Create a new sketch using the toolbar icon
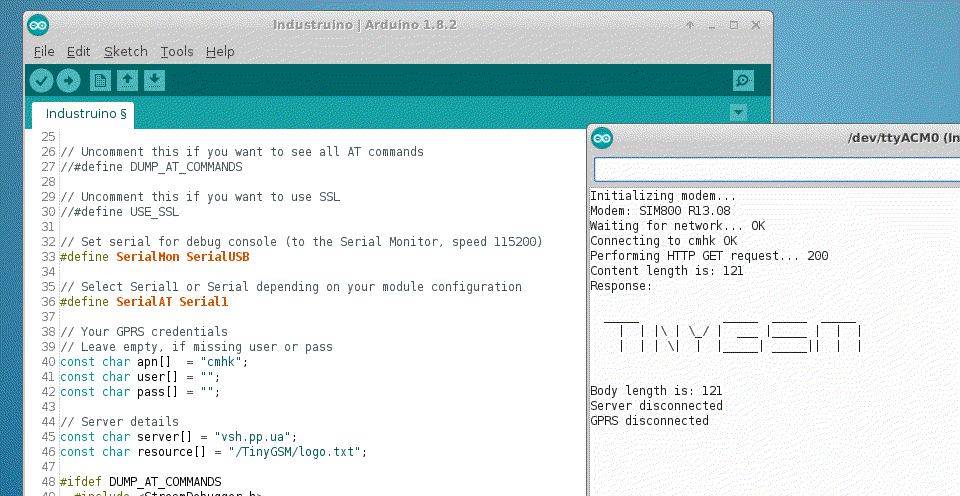 point(100,81)
